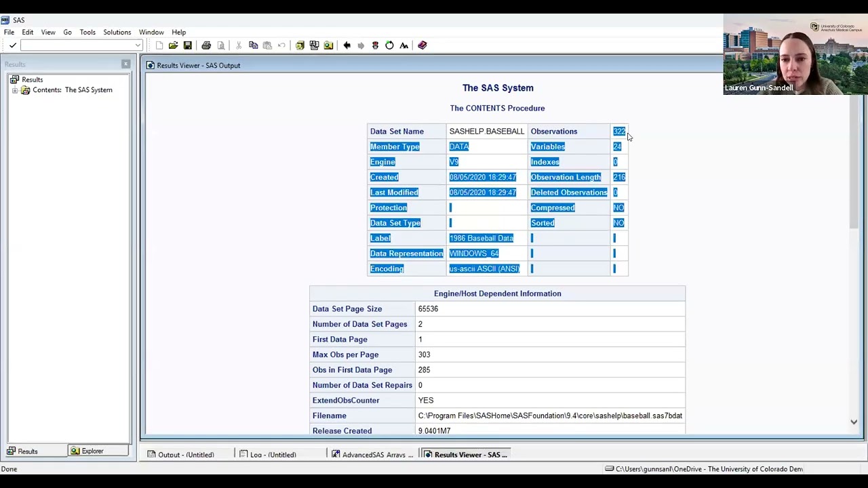Click the ExtendObsCounter YES value

pyautogui.click(x=425, y=401)
